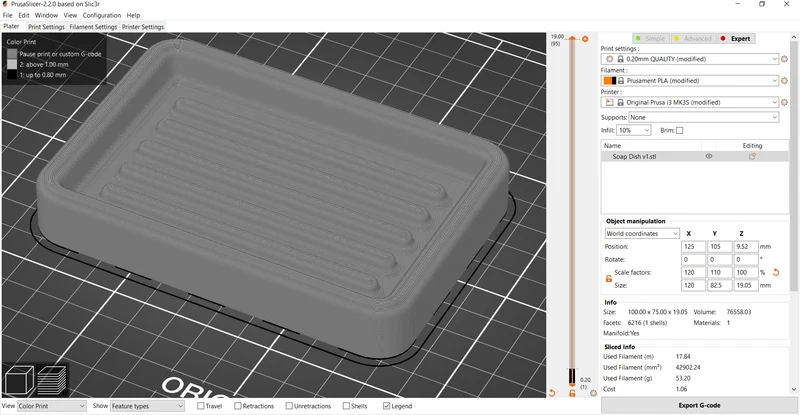Click the PrusaSlicer application logo
Viewport: 800px width, 415px height.
coord(5,4)
